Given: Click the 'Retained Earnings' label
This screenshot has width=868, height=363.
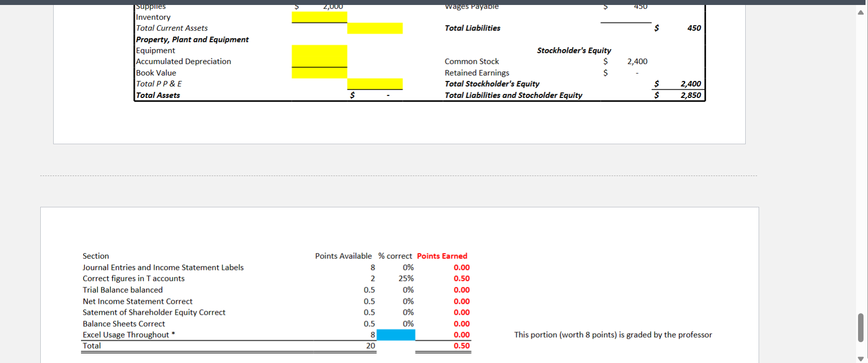Looking at the screenshot, I should pos(477,73).
